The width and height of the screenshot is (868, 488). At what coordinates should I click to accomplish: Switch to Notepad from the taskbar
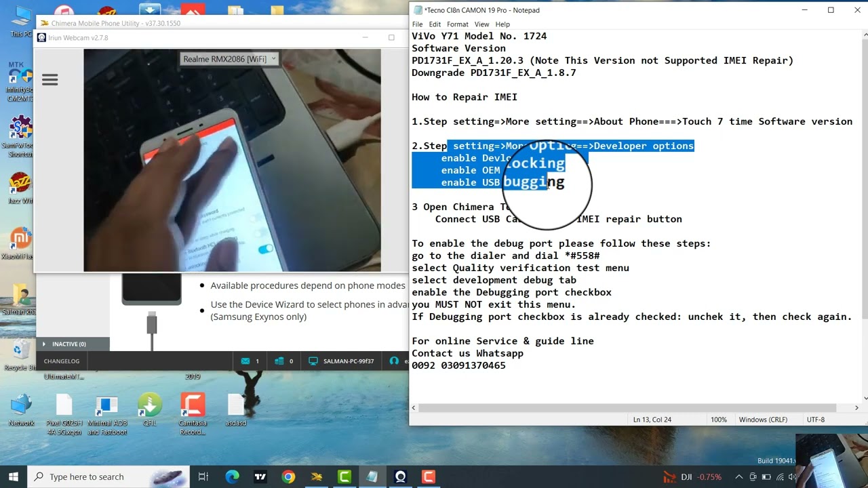pos(372,476)
